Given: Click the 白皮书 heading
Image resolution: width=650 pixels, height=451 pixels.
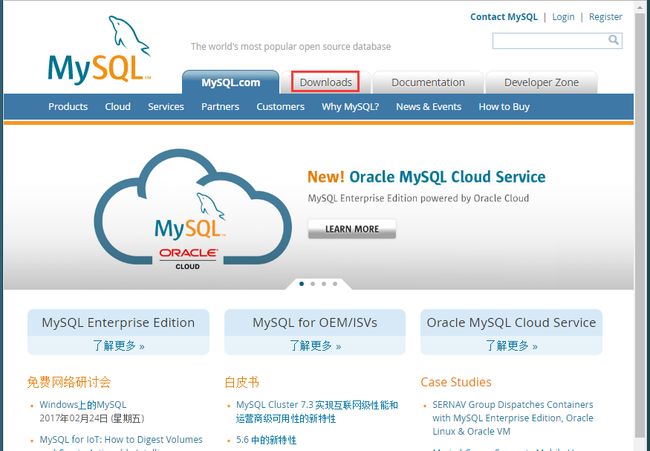Looking at the screenshot, I should click(242, 382).
